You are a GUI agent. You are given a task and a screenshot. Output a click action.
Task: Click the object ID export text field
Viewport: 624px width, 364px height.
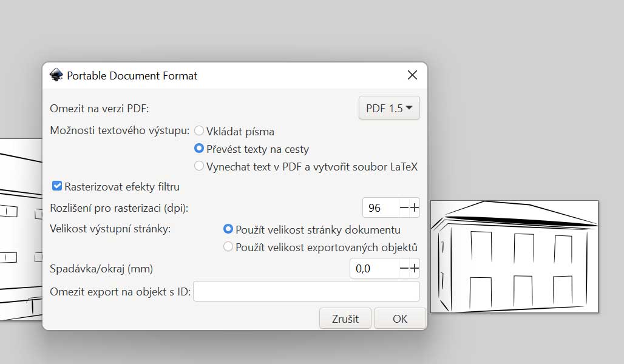[306, 292]
